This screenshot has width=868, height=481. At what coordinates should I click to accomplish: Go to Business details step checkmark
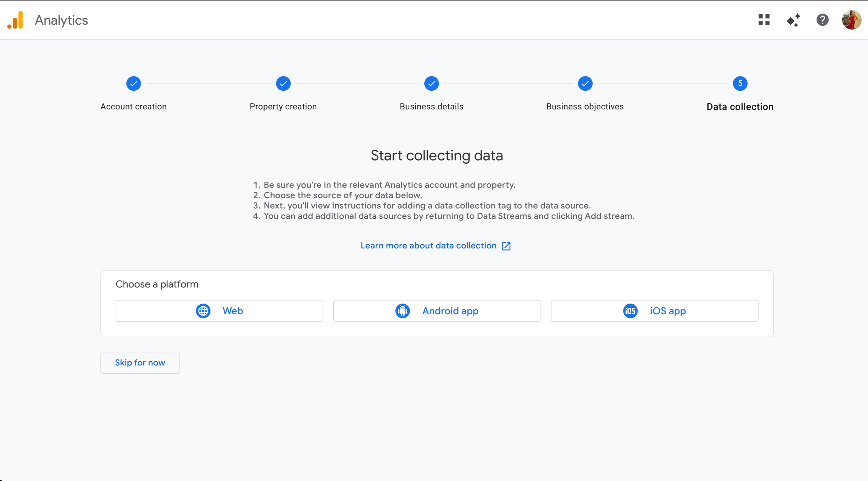(432, 84)
